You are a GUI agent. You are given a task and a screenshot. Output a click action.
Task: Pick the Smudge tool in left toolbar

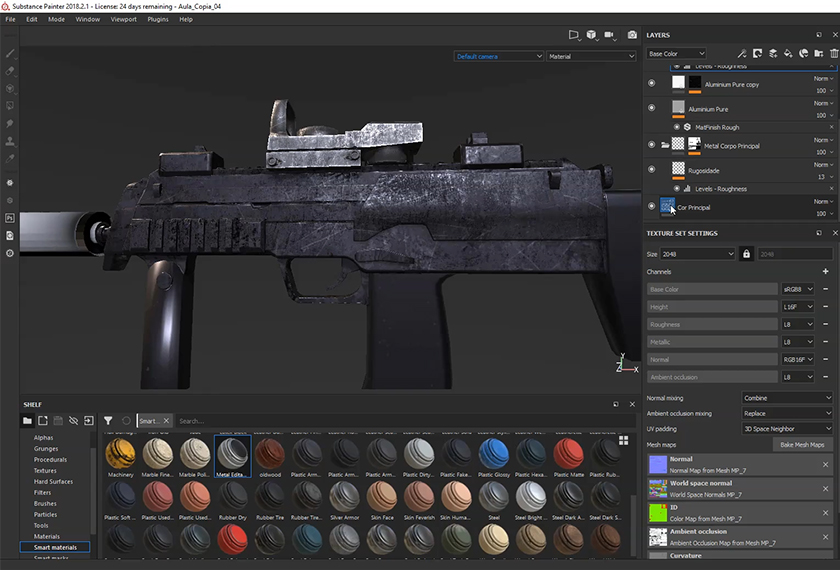(x=10, y=123)
